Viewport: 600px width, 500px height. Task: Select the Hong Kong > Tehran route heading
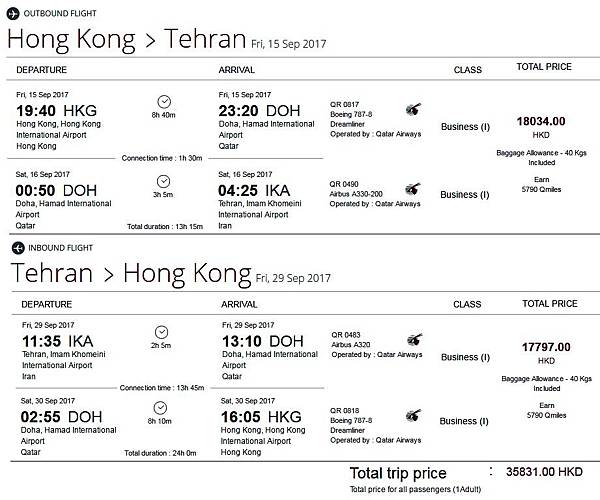tap(126, 40)
